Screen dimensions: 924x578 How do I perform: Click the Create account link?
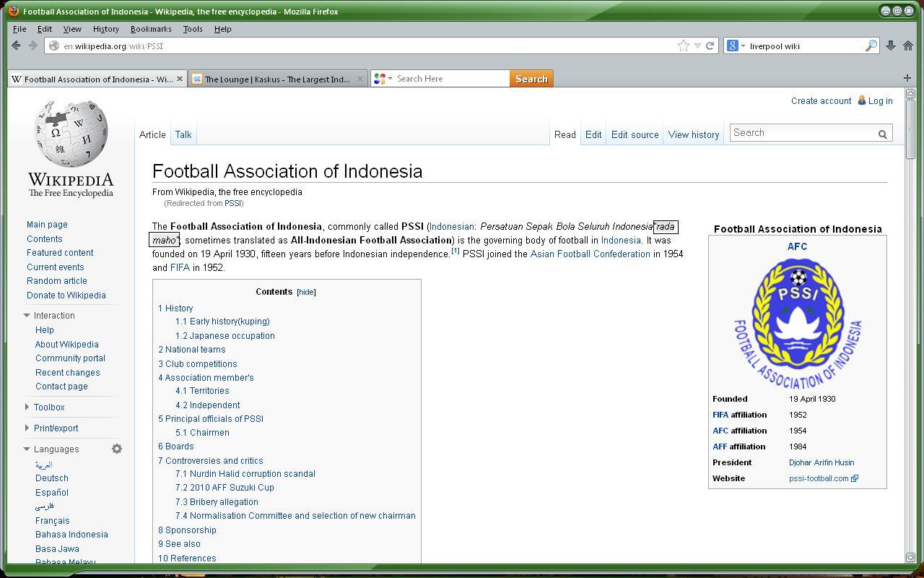[x=821, y=101]
